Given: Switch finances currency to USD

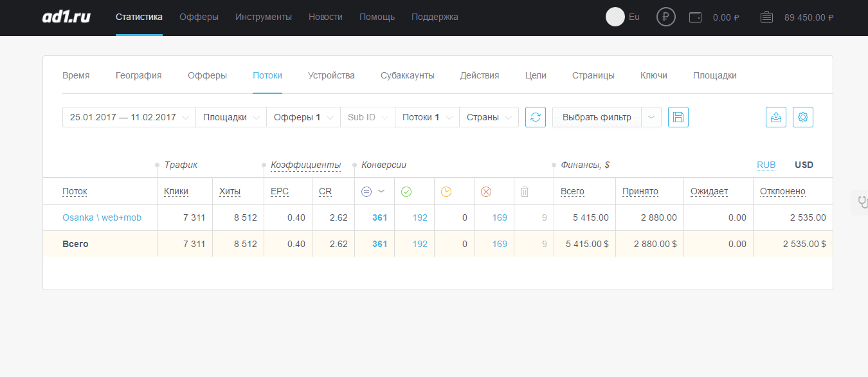Looking at the screenshot, I should pos(804,165).
